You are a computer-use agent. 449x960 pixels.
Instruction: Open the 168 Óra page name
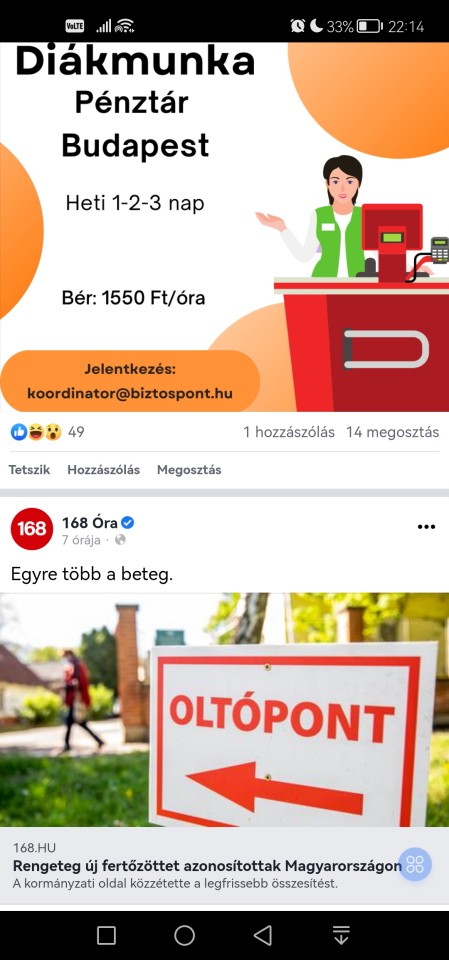(89, 523)
